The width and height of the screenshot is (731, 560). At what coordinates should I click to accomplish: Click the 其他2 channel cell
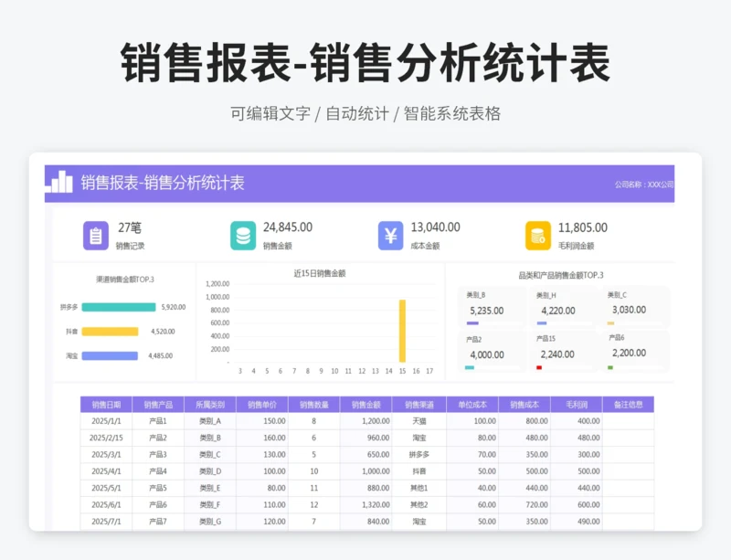pos(419,505)
